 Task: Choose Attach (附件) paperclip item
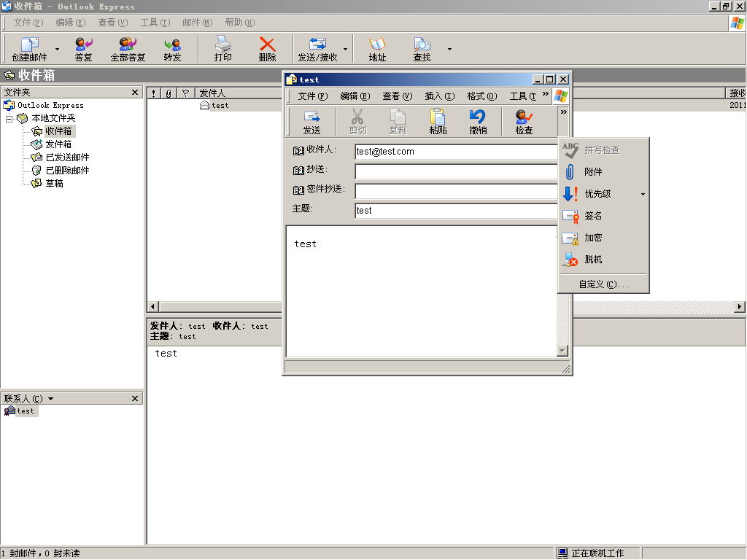click(603, 172)
